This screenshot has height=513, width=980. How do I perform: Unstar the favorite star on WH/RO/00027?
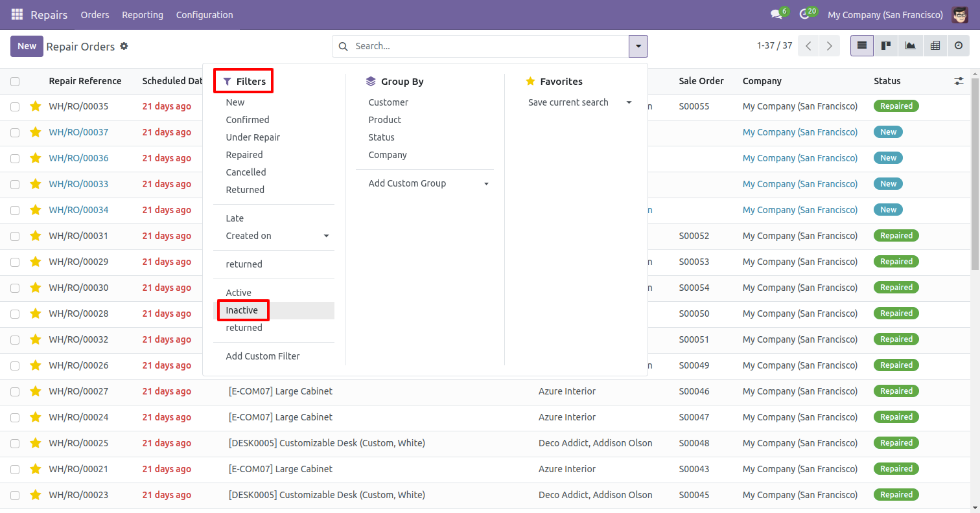click(36, 391)
